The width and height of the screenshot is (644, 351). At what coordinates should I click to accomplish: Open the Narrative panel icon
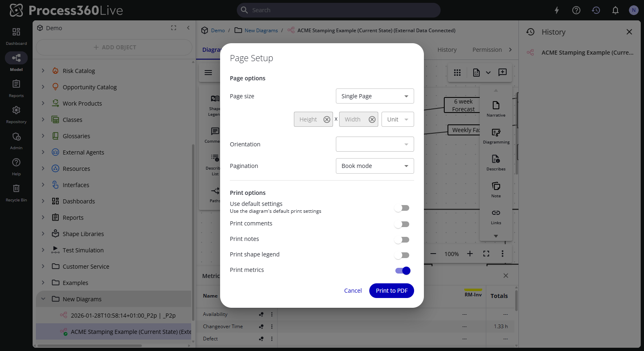click(x=496, y=109)
